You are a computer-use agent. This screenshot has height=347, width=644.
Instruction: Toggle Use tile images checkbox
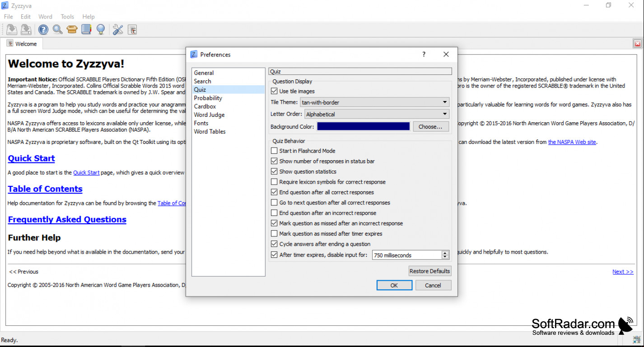274,91
